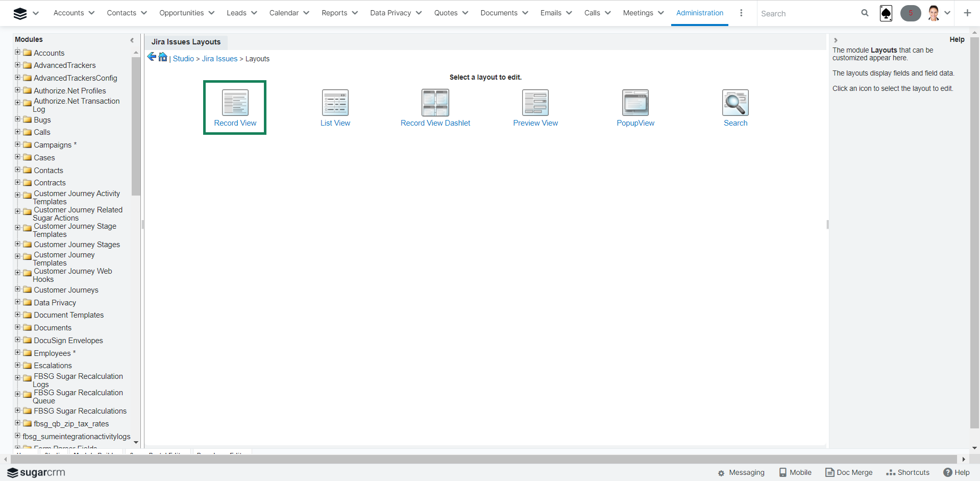Open the Record View Dashlet layout
The image size is (980, 481).
(x=435, y=103)
